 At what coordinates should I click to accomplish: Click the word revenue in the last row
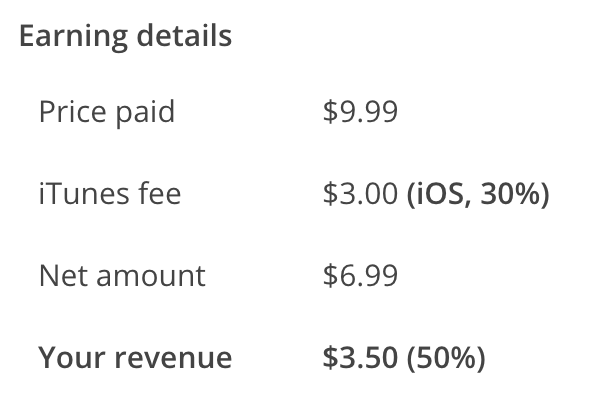tap(178, 357)
